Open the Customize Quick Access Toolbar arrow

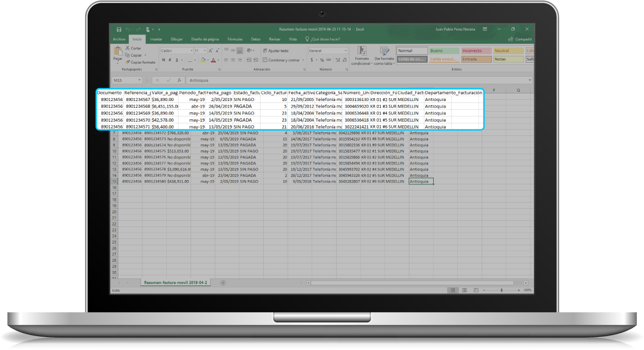tap(159, 29)
